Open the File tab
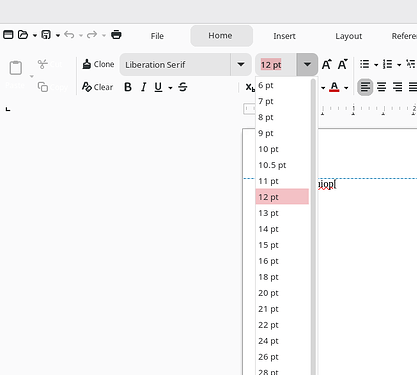This screenshot has width=417, height=375. click(157, 36)
